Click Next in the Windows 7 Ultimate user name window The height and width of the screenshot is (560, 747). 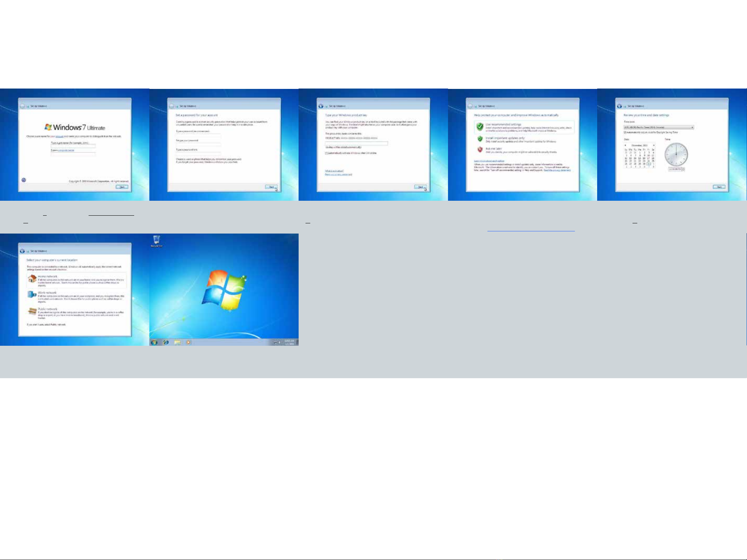(x=122, y=187)
